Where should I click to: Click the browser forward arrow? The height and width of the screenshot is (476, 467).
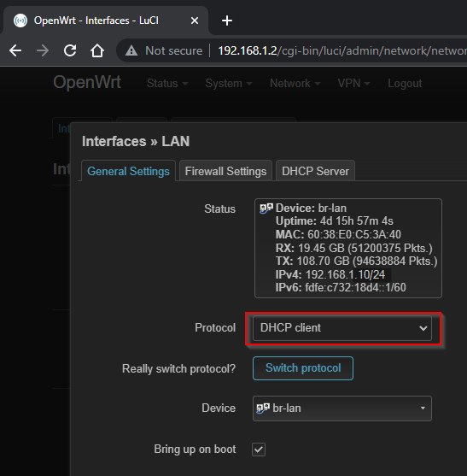pyautogui.click(x=43, y=50)
